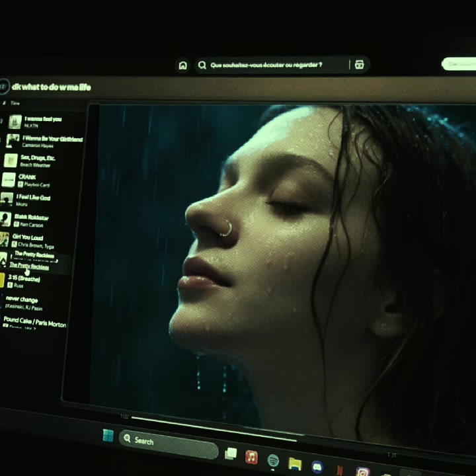Screen dimensions: 476x476
Task: Select 'I Wanna Be Your Girlfriend' track
Action: click(53, 139)
